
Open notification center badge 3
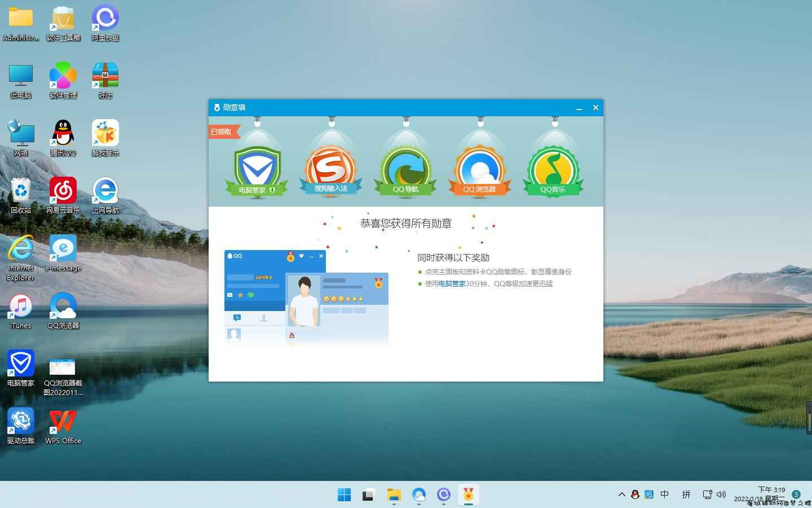coord(796,494)
